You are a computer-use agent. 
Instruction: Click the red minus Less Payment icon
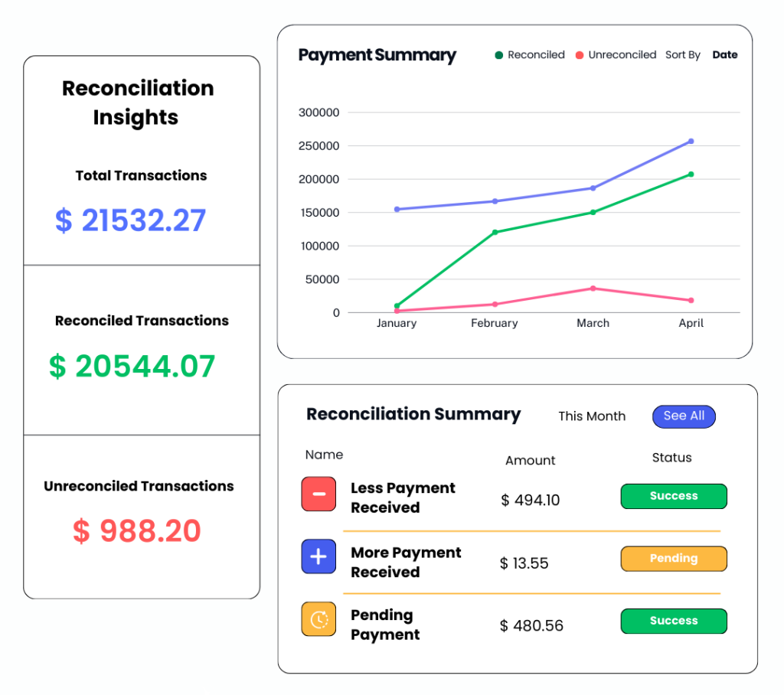pos(318,494)
